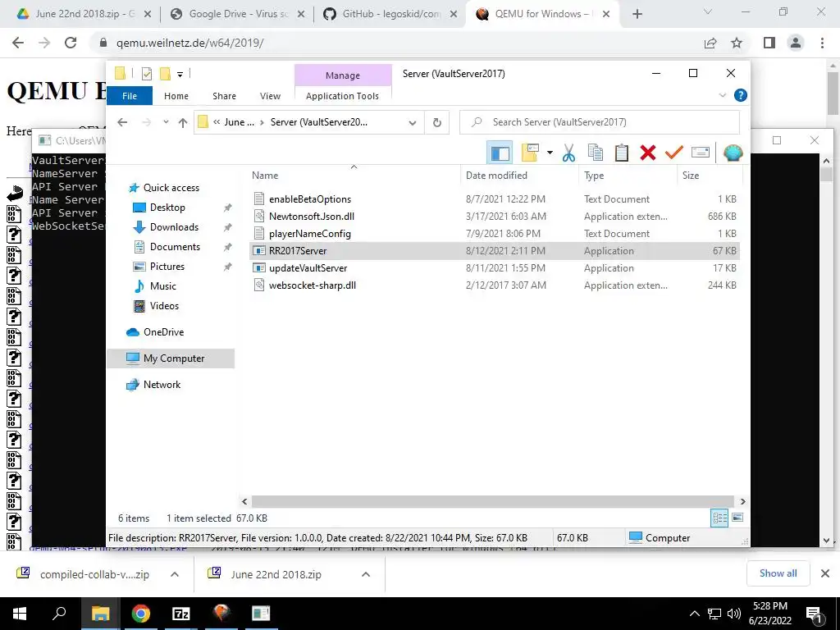Open Pictures in navigation pane
840x630 pixels.
tap(167, 267)
